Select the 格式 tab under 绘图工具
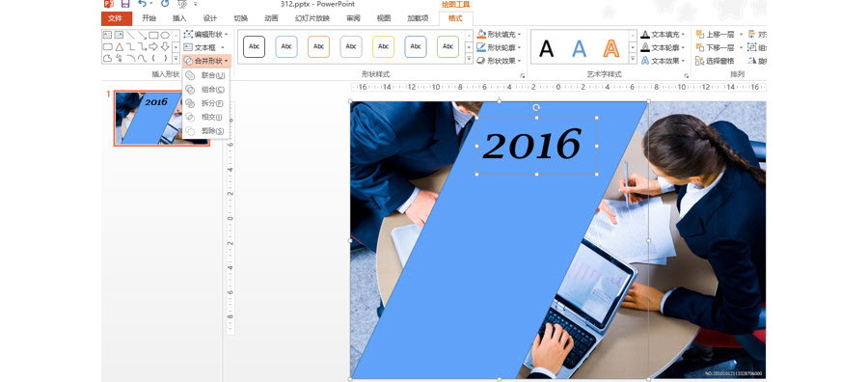This screenshot has width=868, height=382. (455, 19)
